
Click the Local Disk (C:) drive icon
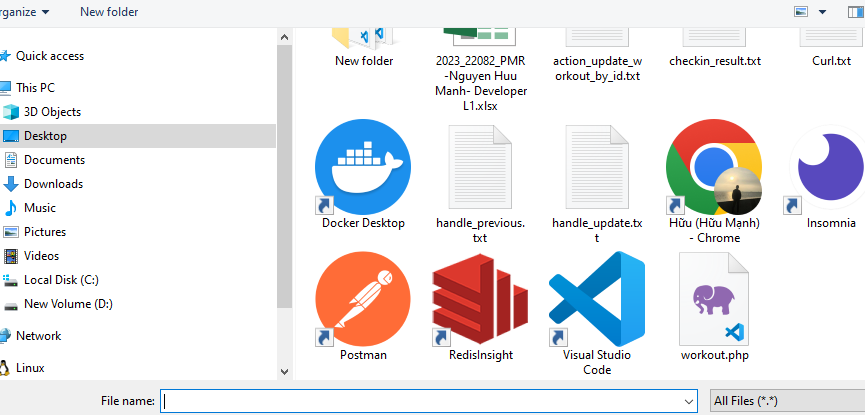(x=11, y=280)
